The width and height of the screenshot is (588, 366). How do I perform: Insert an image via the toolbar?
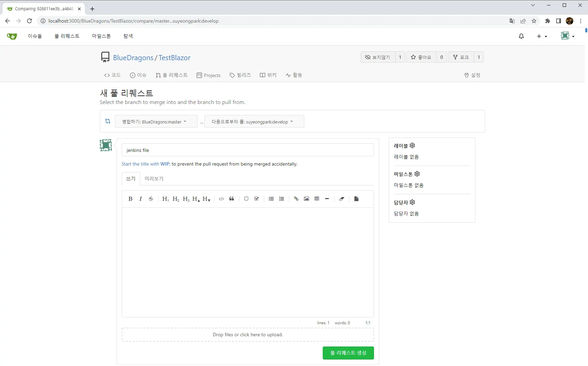click(306, 199)
